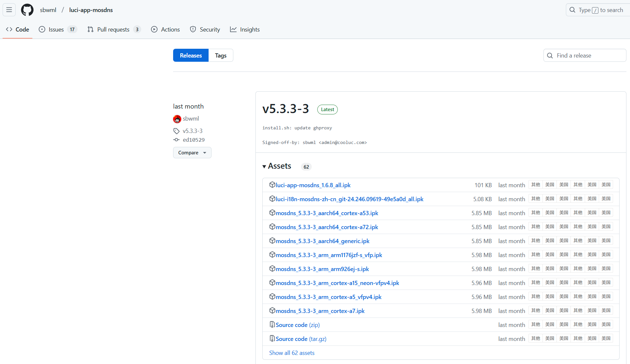
Task: Open the luci-app-mosdns repository link
Action: tap(91, 10)
